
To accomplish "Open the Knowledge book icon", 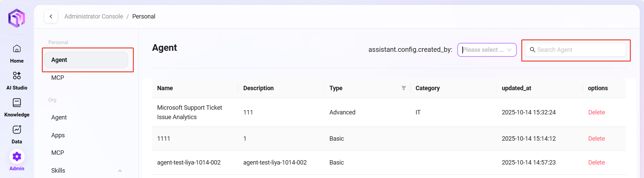I will pos(17,103).
